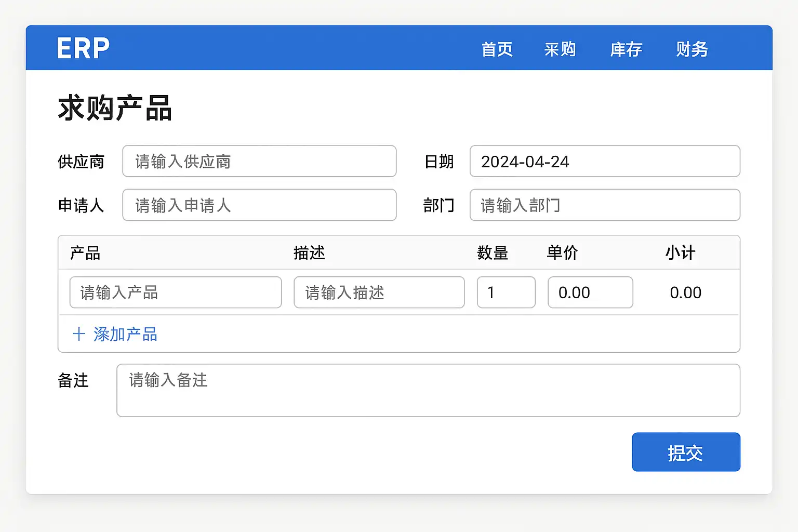Click the 产品 column header
Image resolution: width=798 pixels, height=532 pixels.
pyautogui.click(x=85, y=253)
